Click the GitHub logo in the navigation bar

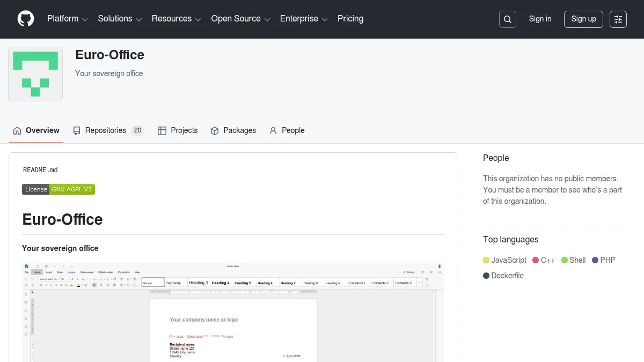pos(25,19)
